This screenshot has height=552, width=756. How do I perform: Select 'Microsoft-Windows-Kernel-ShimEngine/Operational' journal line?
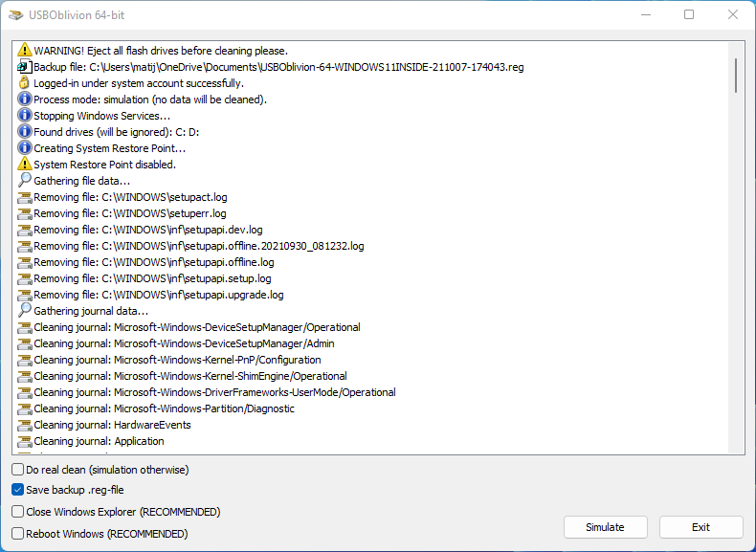(x=190, y=377)
